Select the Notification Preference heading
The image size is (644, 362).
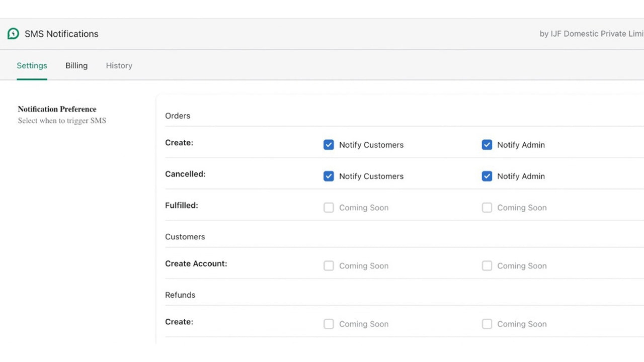pos(57,109)
